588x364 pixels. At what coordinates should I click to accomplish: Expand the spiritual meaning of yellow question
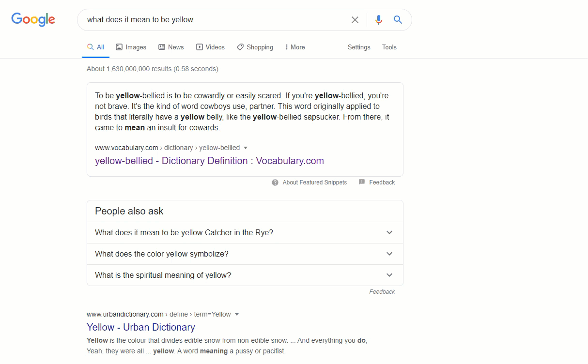[389, 275]
